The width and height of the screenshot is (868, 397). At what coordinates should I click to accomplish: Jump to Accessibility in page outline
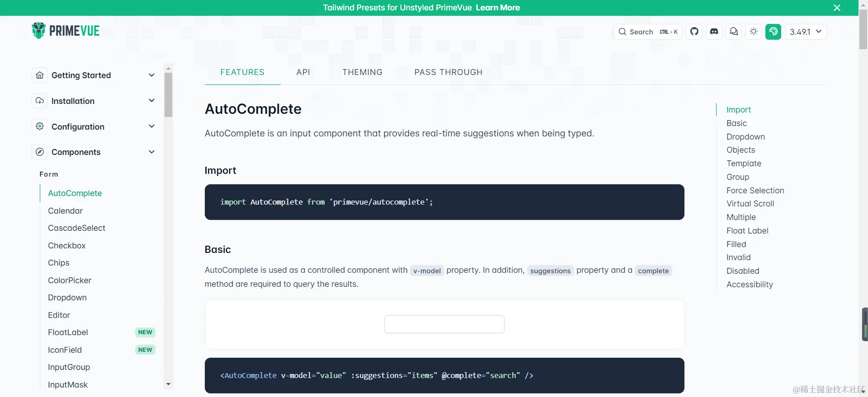(x=750, y=285)
